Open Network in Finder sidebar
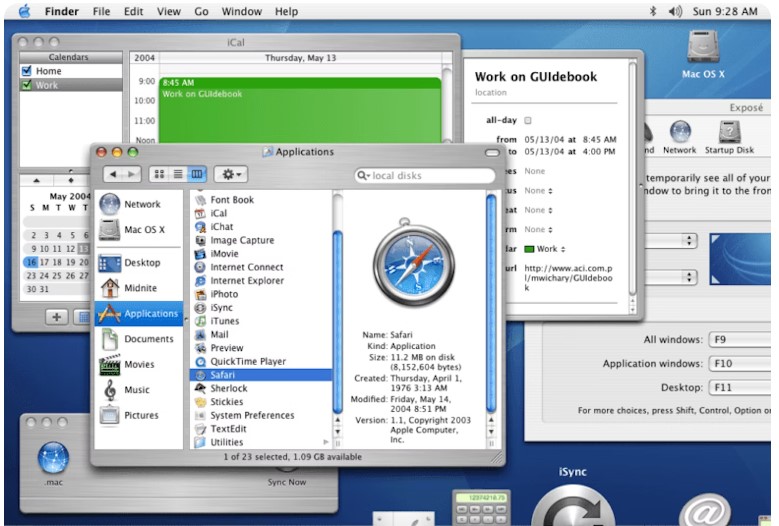The height and width of the screenshot is (526, 779). 138,204
